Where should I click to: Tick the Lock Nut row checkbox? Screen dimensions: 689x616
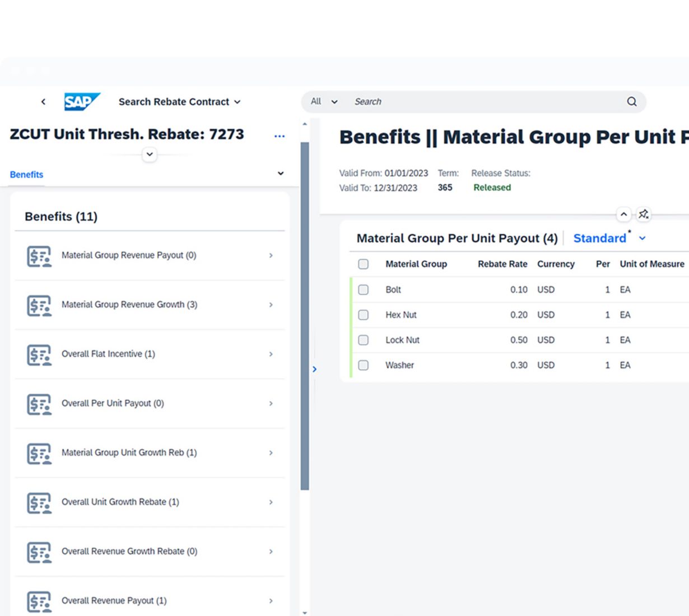[x=364, y=340]
